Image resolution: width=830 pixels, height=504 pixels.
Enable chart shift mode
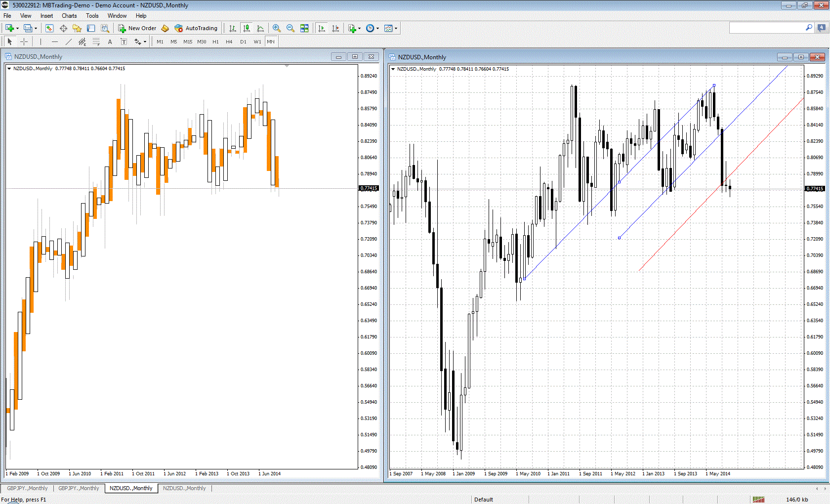(335, 28)
